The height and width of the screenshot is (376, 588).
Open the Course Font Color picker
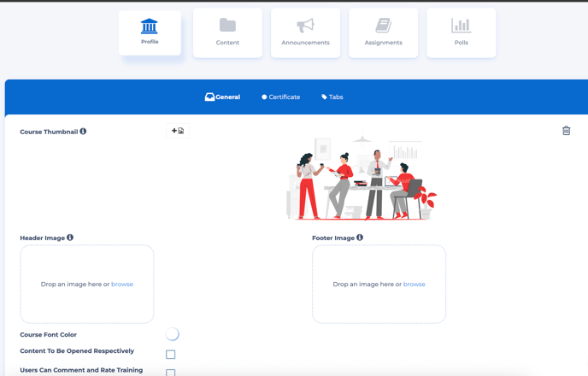(173, 334)
